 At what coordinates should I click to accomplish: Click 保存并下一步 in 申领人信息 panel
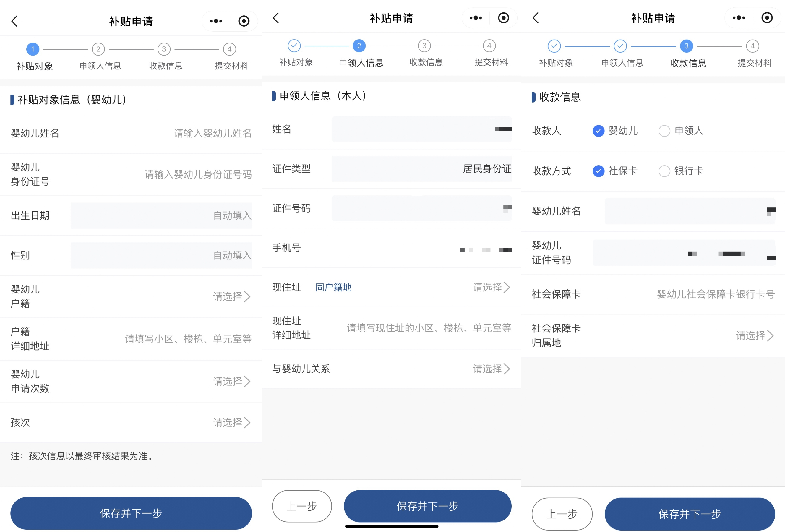coord(427,506)
